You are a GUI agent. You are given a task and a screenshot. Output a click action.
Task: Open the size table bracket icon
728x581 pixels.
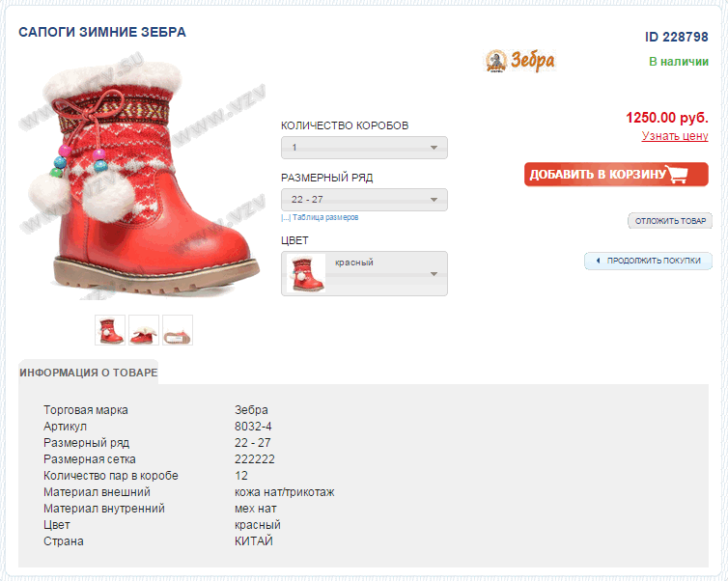tap(286, 217)
